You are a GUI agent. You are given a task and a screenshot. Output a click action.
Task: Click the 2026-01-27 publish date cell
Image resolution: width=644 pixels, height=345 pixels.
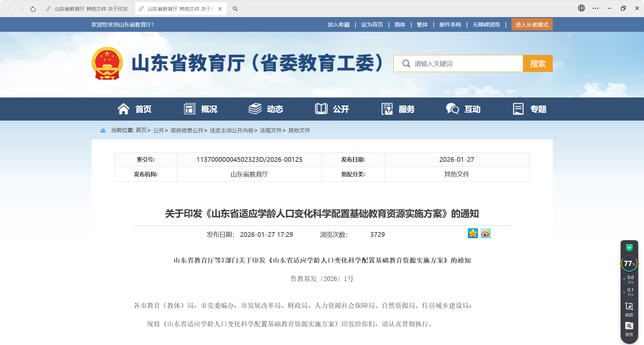point(457,160)
